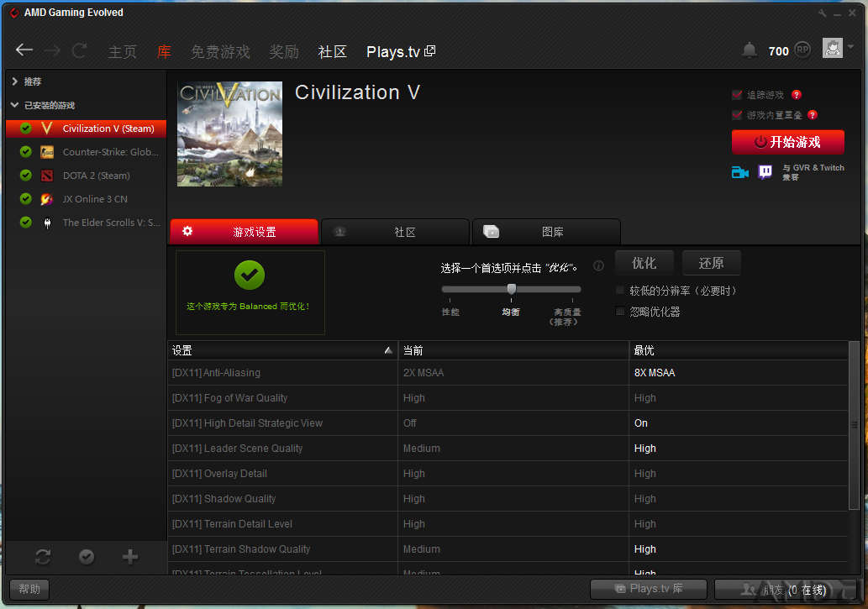Image resolution: width=868 pixels, height=609 pixels.
Task: Click the Counter-Strike GO icon in sidebar
Action: point(47,152)
